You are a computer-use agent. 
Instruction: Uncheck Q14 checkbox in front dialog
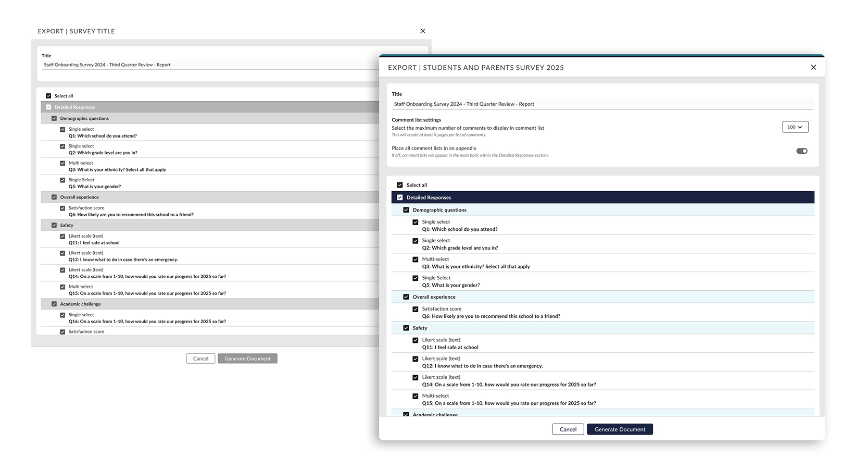tap(416, 378)
